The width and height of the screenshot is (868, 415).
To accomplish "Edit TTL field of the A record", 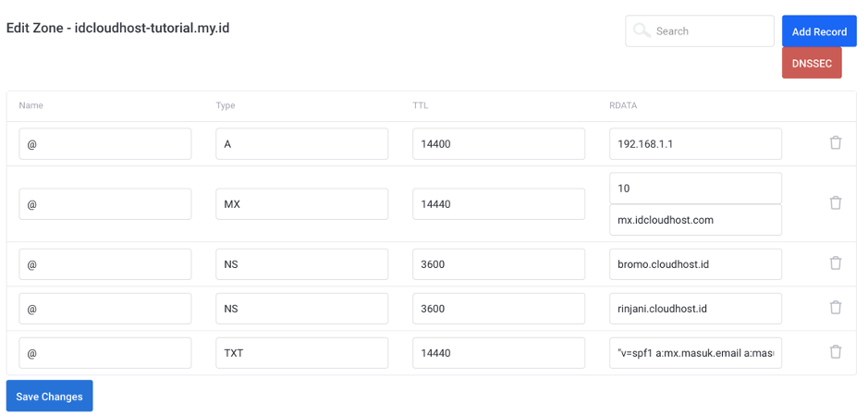I will (498, 144).
